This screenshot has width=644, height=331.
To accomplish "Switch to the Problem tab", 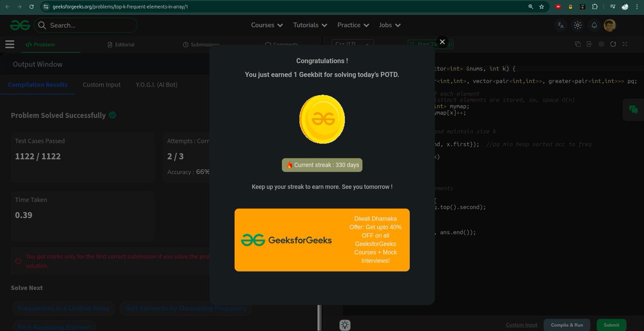I will 41,45.
